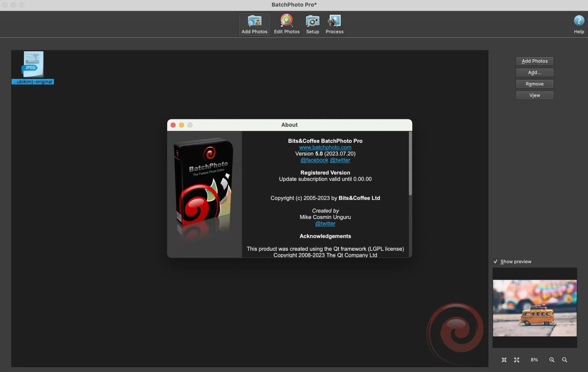Screen dimensions: 588x372
Task: Click the 'Registered Version' text
Action: pos(325,172)
